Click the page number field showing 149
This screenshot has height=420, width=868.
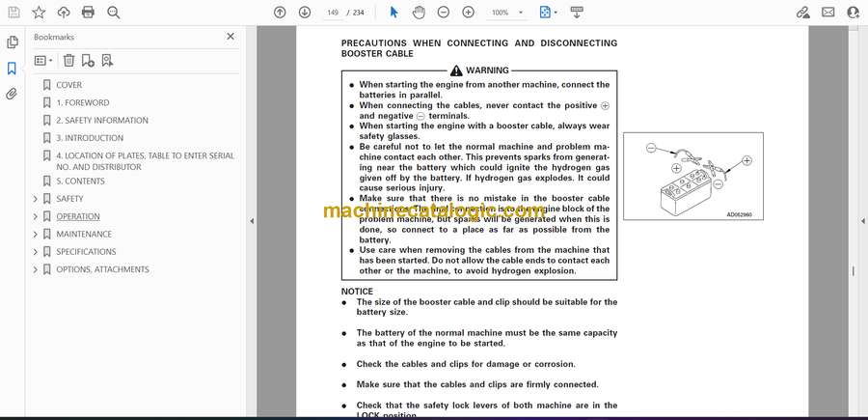pos(333,13)
